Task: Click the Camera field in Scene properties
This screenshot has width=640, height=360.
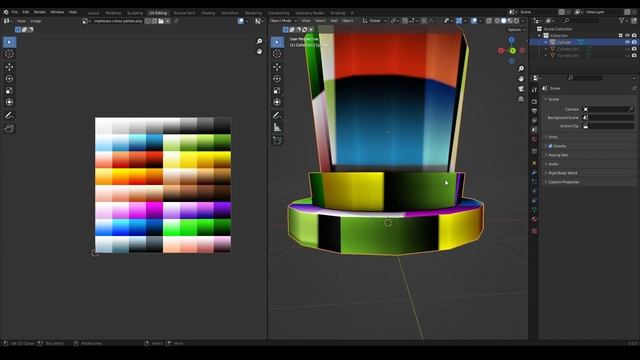Action: tap(608, 109)
